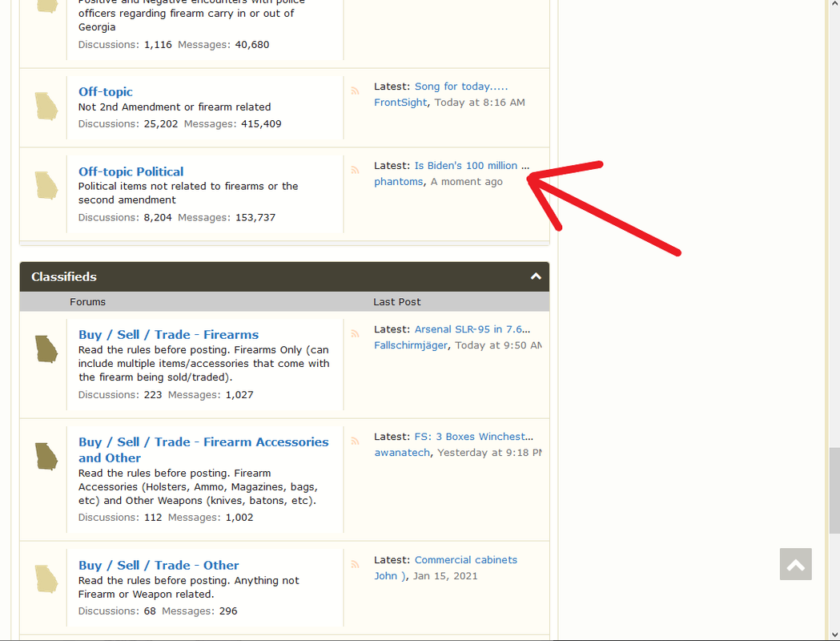The height and width of the screenshot is (641, 840).
Task: Open RSS feed for Firearm Accessories forum
Action: point(356,441)
